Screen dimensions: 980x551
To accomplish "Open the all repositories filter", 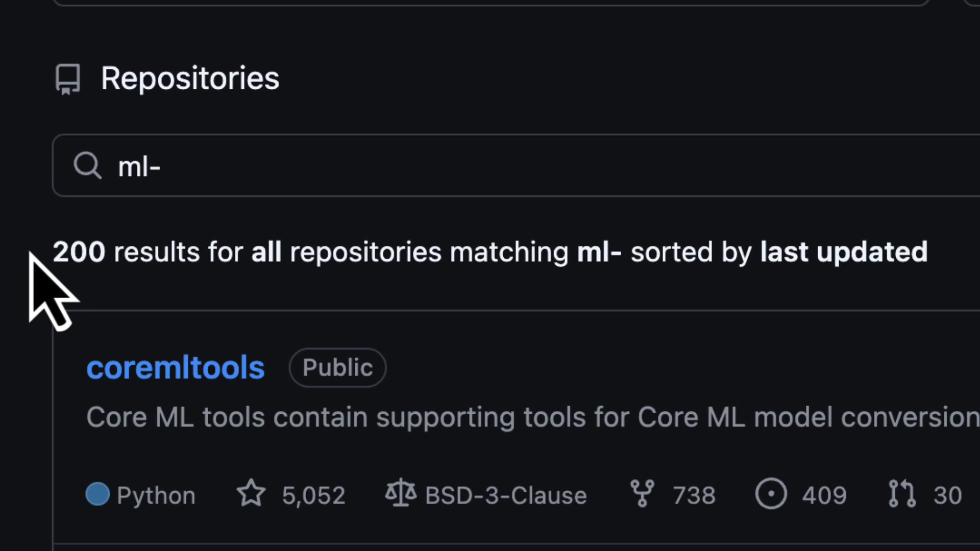I will 266,252.
